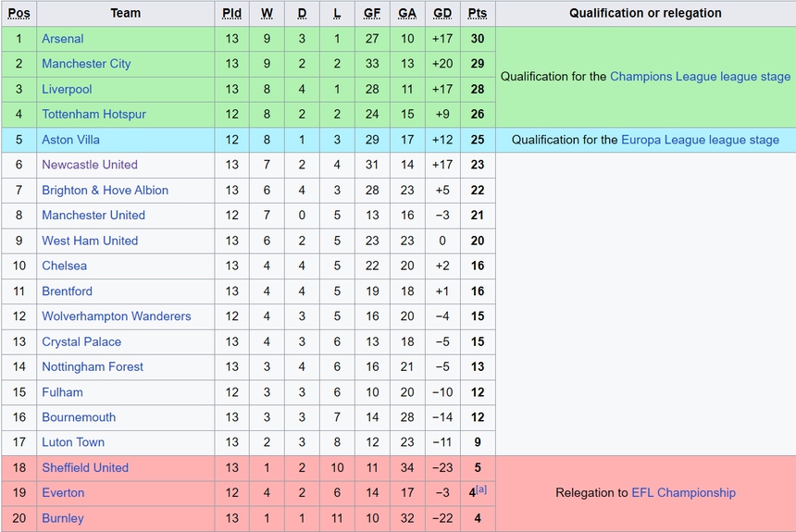Select the Tottenham Hotspur link
This screenshot has width=796, height=532.
[x=93, y=115]
